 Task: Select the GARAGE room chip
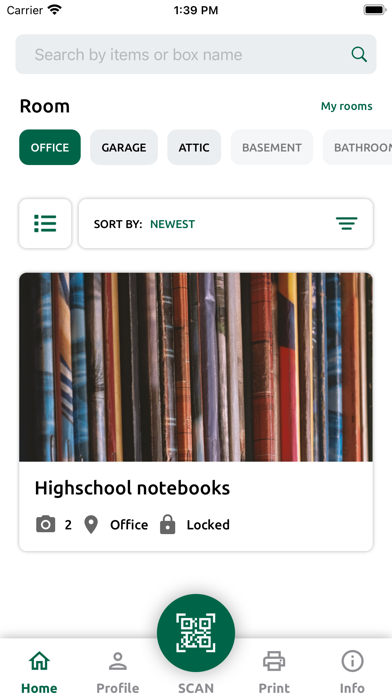coord(124,147)
